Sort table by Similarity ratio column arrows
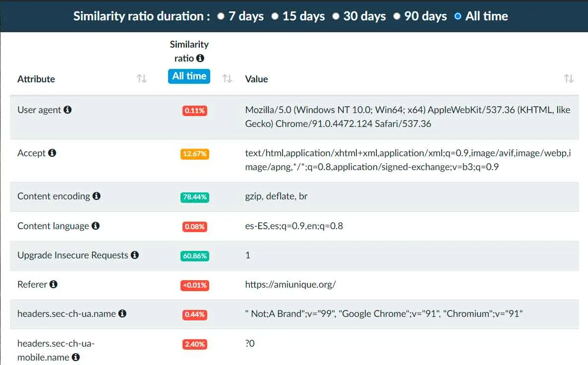The image size is (588, 365). (227, 78)
